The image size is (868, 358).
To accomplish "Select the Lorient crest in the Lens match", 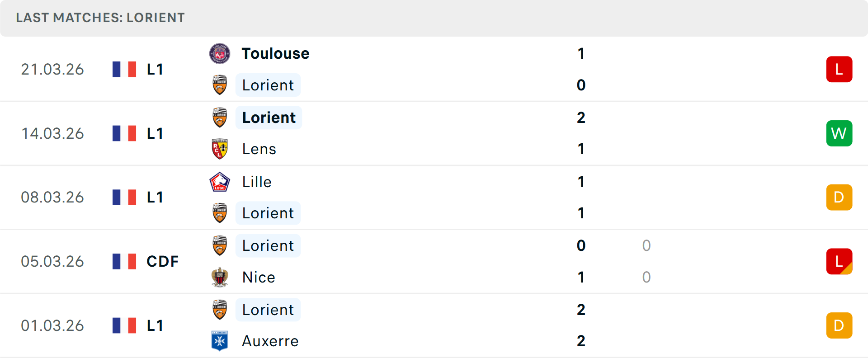I will click(220, 117).
